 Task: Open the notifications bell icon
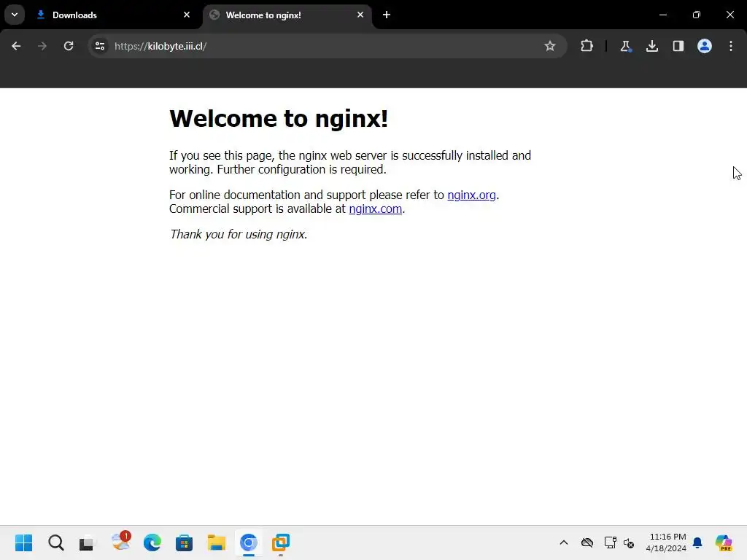pyautogui.click(x=697, y=542)
